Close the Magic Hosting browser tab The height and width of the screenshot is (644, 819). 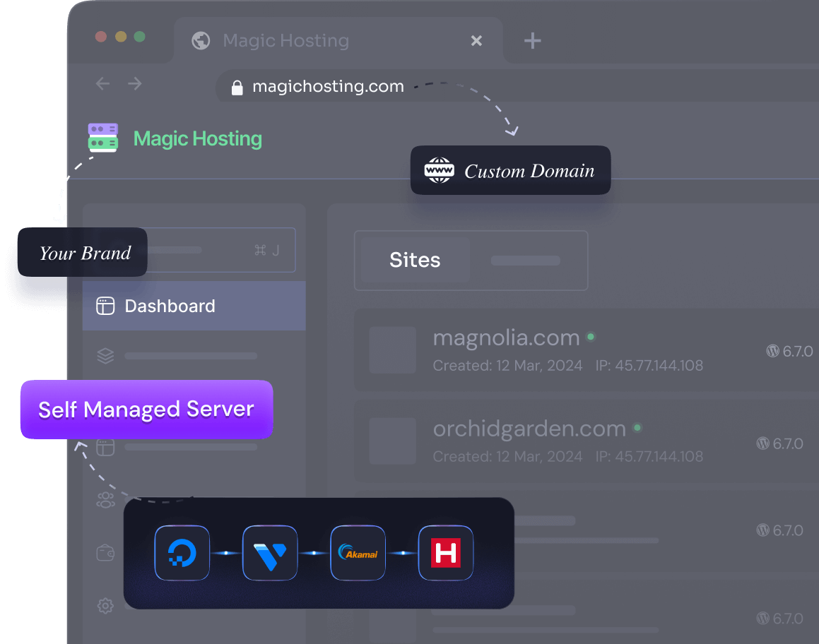476,41
